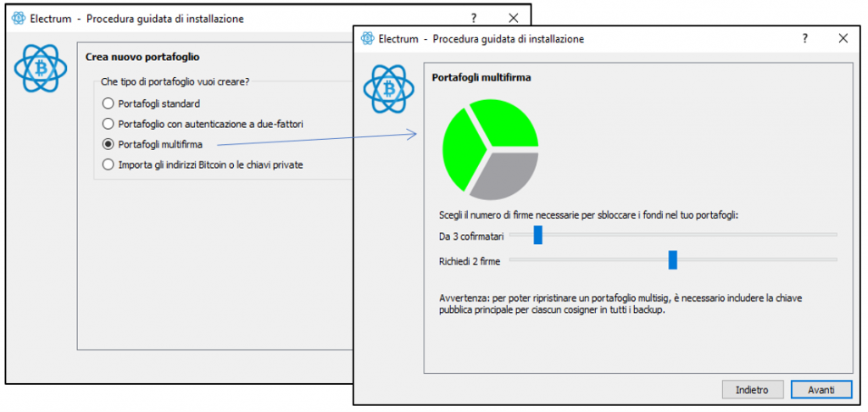Select the Portafogli standard radio option

point(108,103)
